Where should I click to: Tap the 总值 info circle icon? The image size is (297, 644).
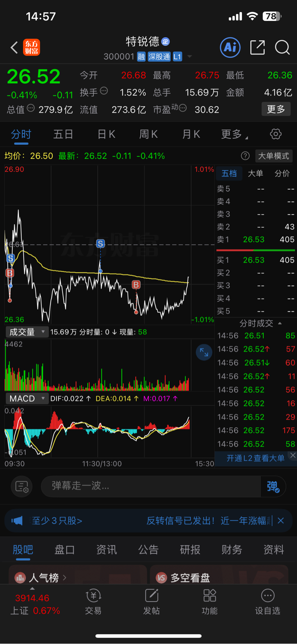[31, 108]
